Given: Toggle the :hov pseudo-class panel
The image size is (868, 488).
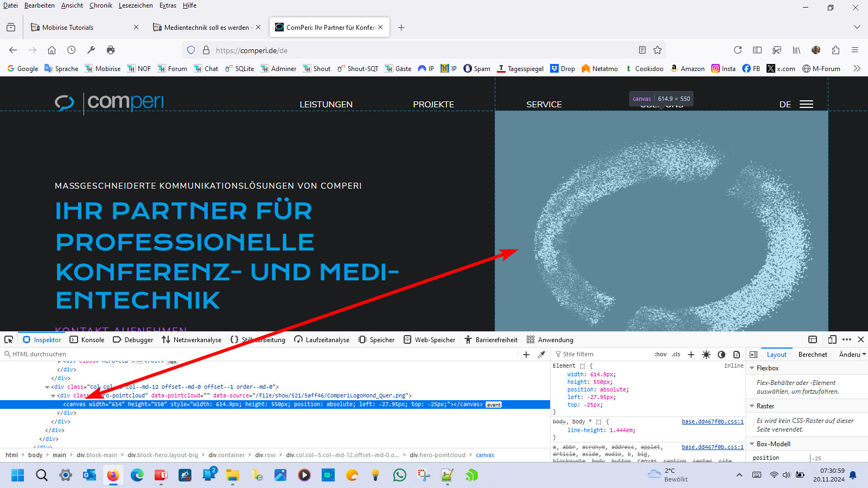Looking at the screenshot, I should pos(660,355).
